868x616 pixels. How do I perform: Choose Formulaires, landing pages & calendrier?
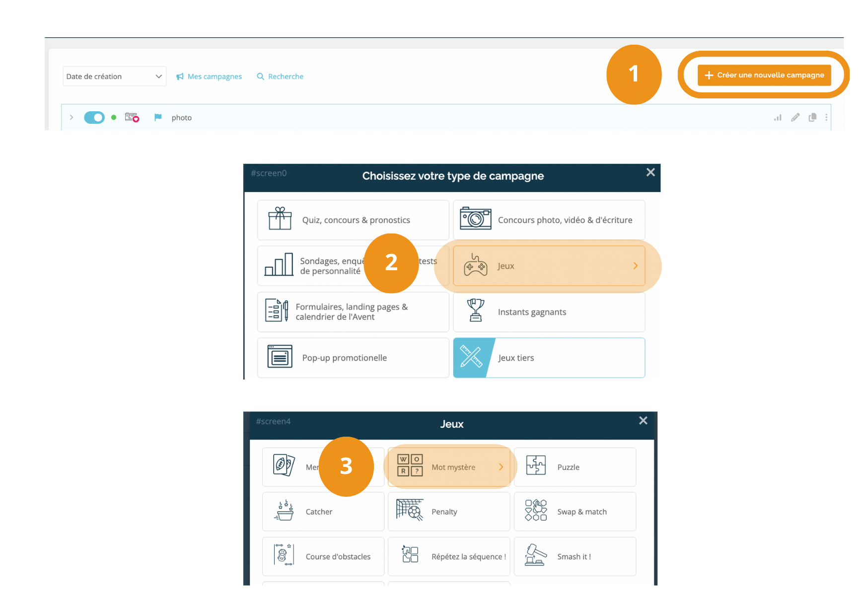pyautogui.click(x=353, y=312)
